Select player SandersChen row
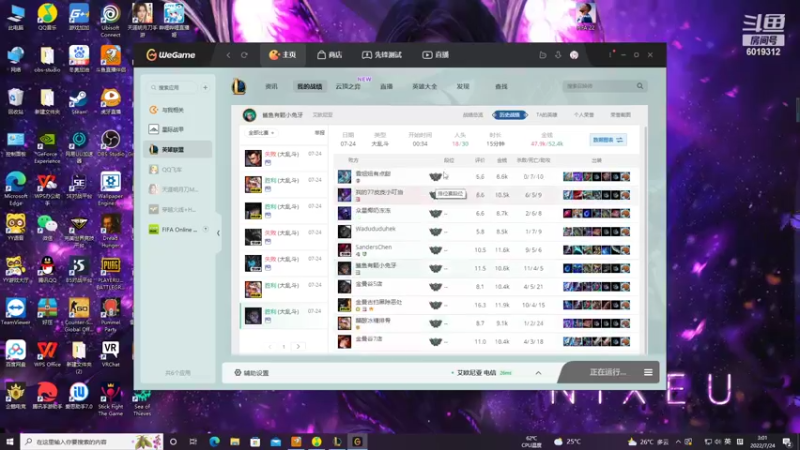The image size is (800, 450). click(485, 250)
